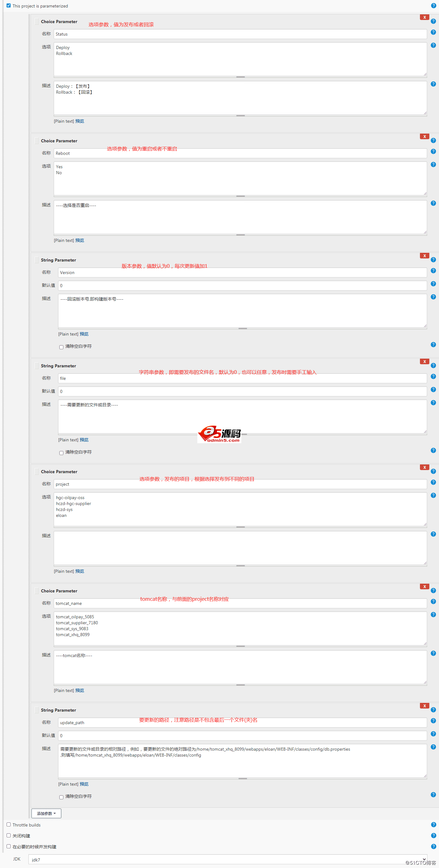
Task: Delete the Reboot choice parameter
Action: [424, 136]
